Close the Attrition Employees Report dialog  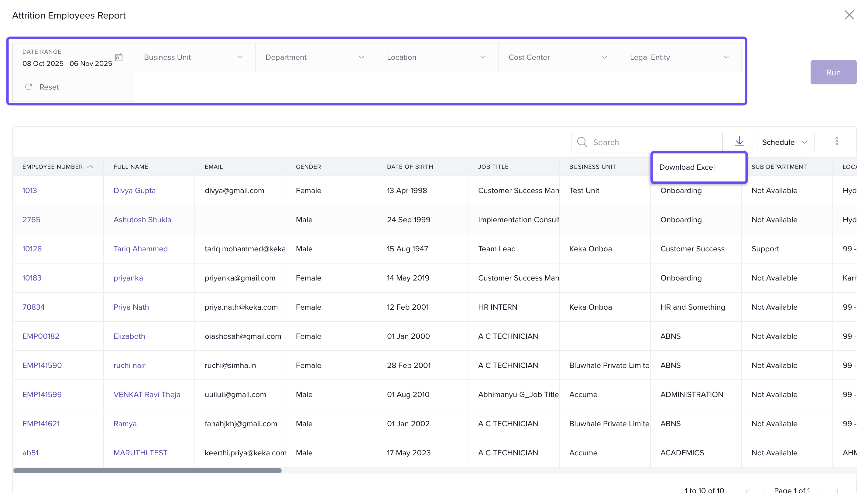849,15
